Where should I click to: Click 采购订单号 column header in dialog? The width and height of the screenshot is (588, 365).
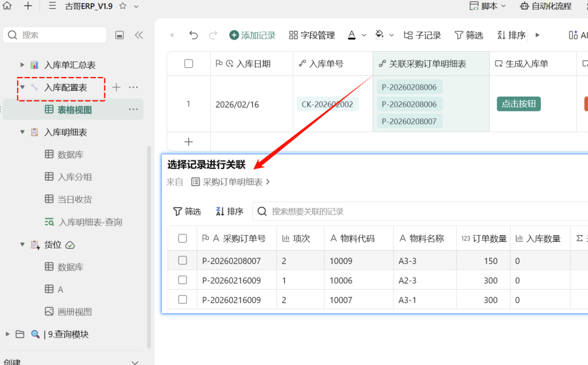point(237,238)
